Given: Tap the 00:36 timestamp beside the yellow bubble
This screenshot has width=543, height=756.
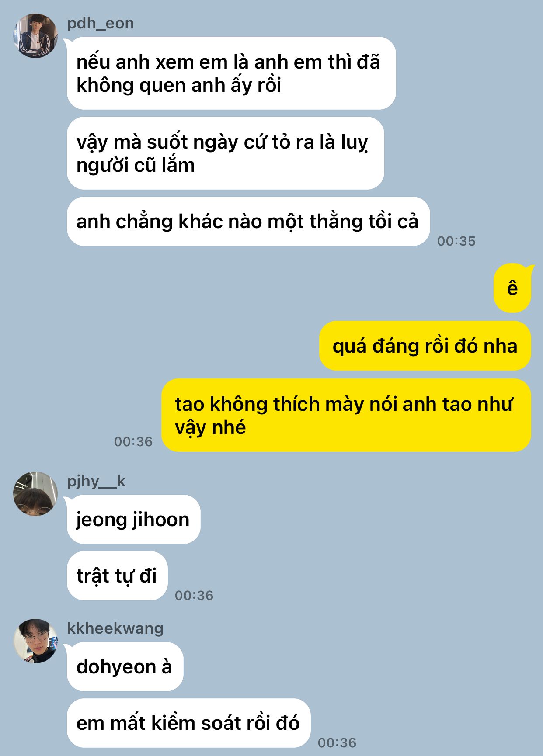Looking at the screenshot, I should pos(133,441).
